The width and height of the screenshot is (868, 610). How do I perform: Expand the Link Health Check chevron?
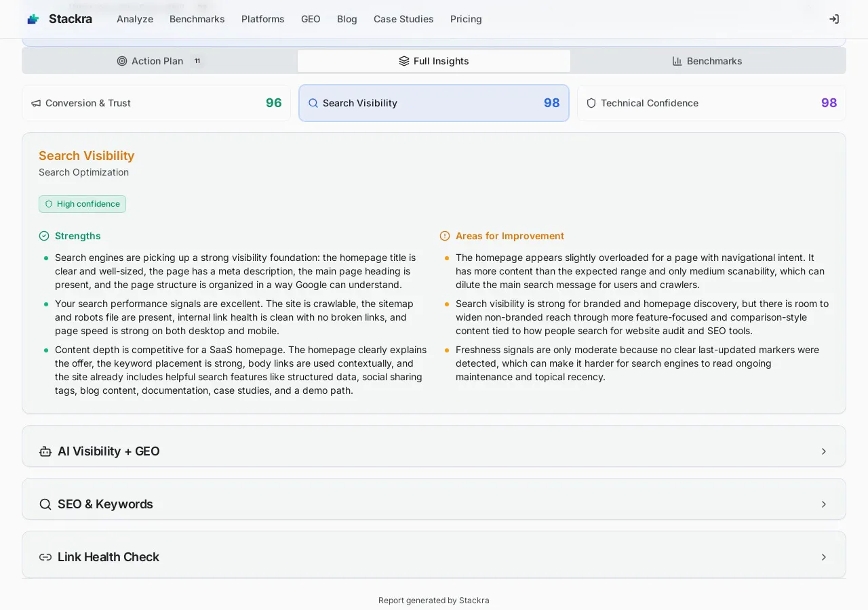(x=824, y=557)
